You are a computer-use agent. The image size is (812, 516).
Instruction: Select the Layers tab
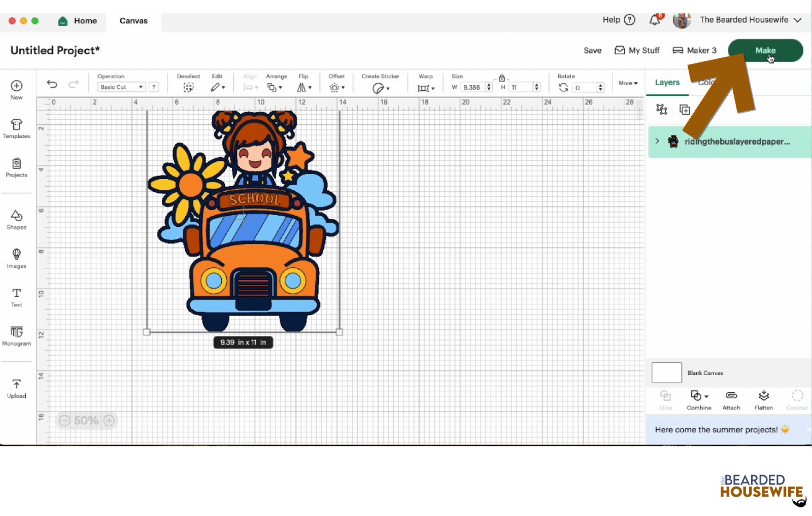pyautogui.click(x=667, y=83)
